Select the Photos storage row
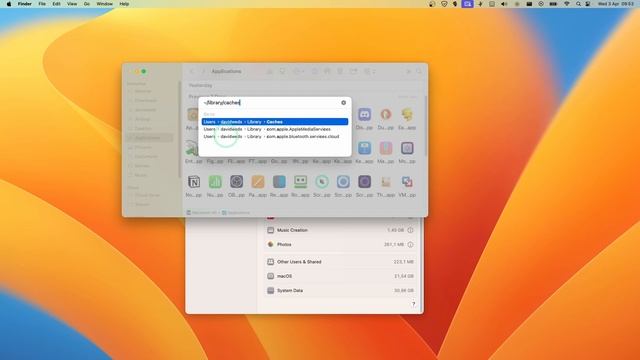Viewport: 640px width, 360px height. point(340,244)
